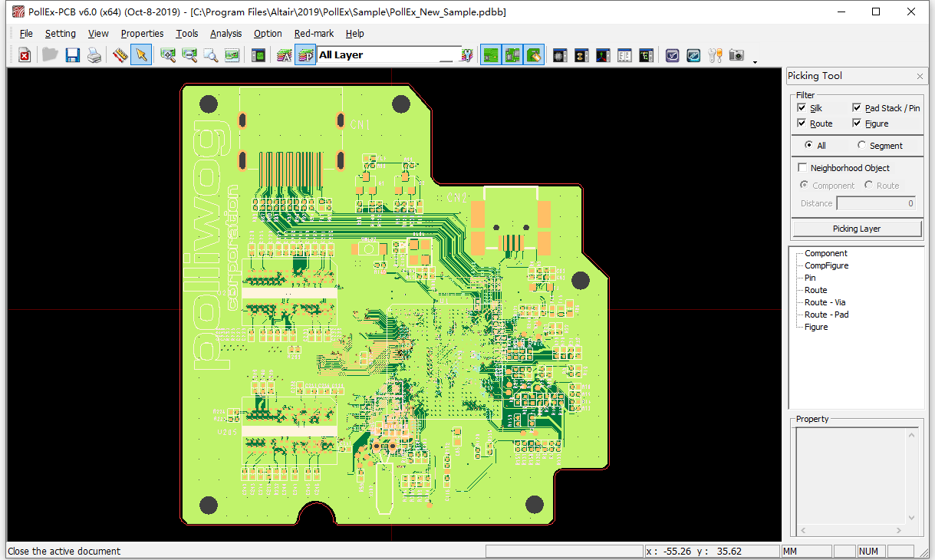The image size is (935, 560).
Task: Open the Analysis menu
Action: tap(226, 34)
